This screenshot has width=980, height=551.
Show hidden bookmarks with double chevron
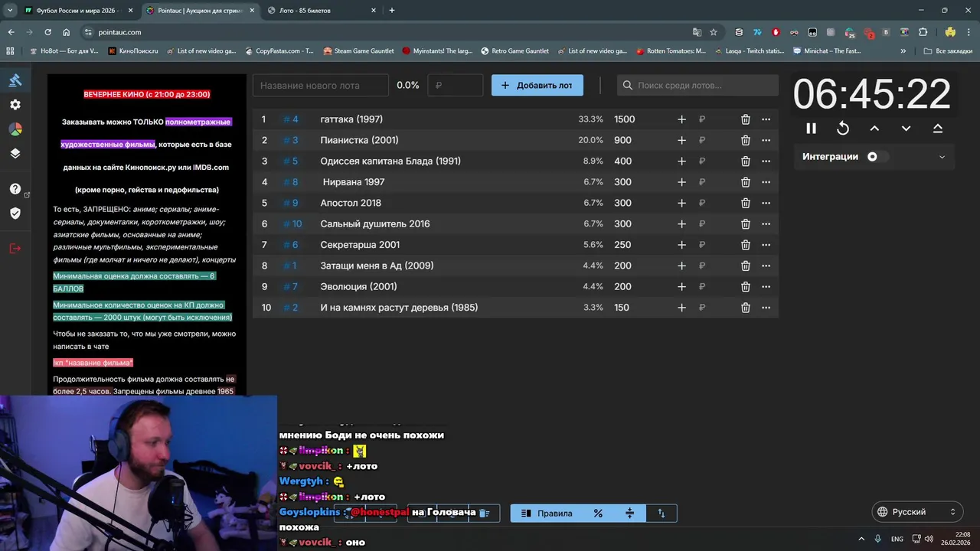[903, 51]
